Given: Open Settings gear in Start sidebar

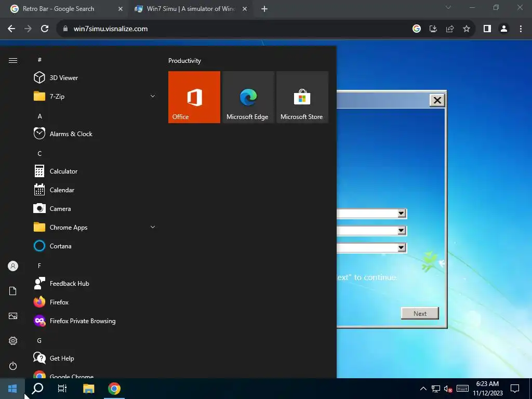Looking at the screenshot, I should 13,341.
